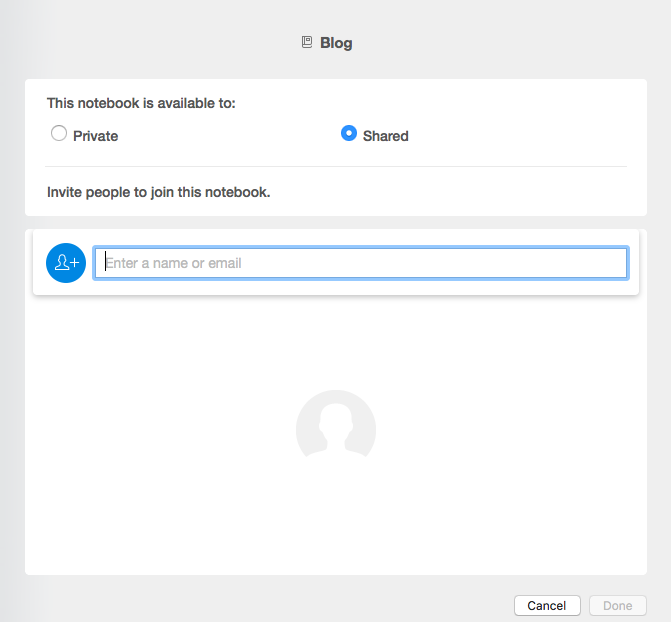Cancel the notebook sharing dialog

click(x=547, y=605)
